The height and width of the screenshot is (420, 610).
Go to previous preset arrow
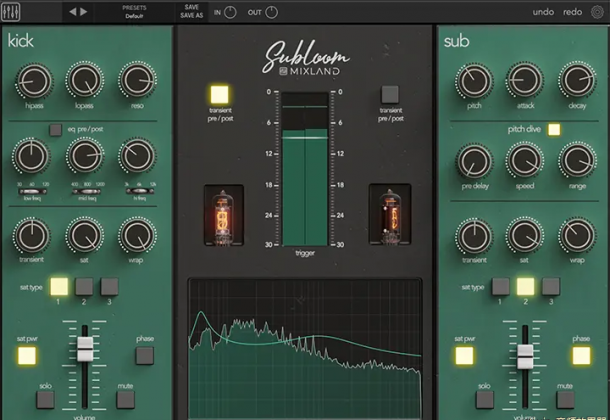click(73, 12)
